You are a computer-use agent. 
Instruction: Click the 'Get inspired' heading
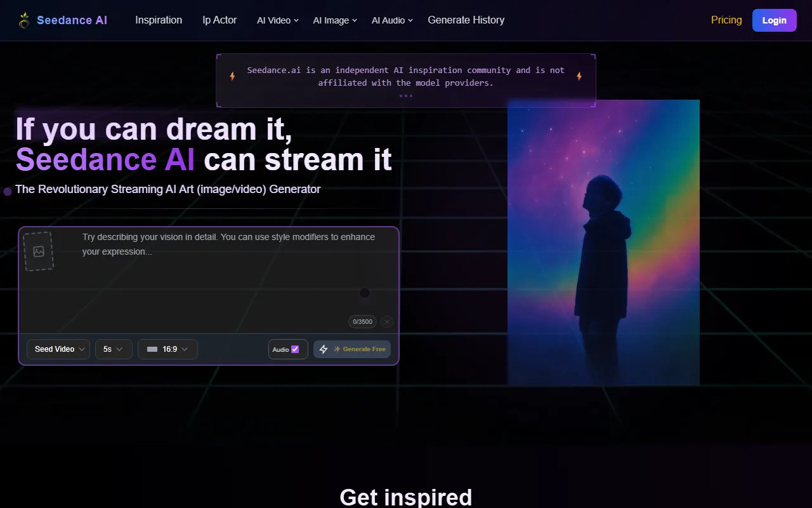(406, 497)
